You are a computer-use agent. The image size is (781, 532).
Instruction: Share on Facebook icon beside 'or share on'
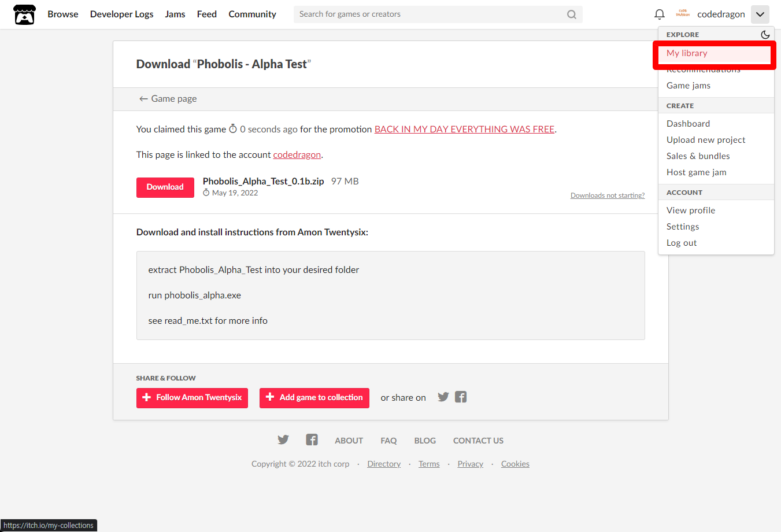[461, 397]
